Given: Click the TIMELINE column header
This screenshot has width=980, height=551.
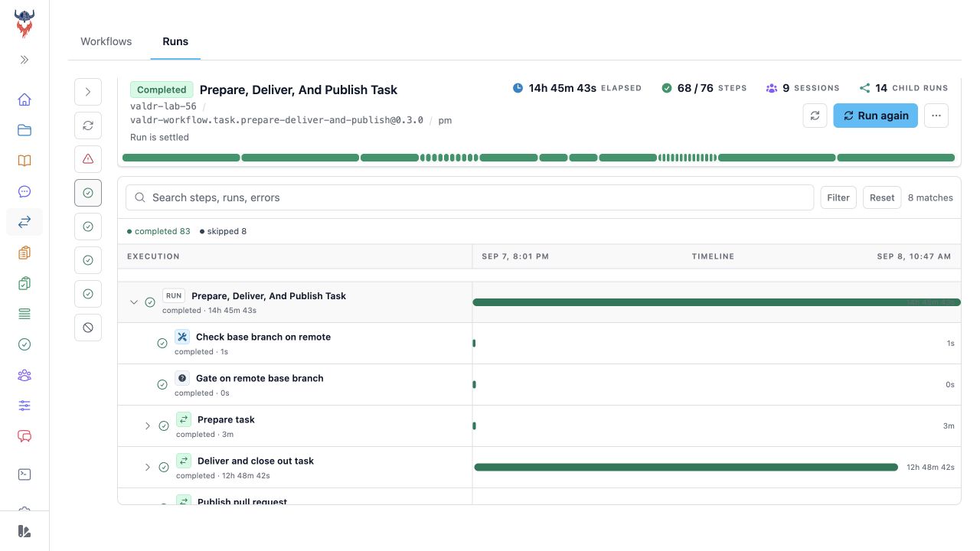Looking at the screenshot, I should tap(713, 256).
